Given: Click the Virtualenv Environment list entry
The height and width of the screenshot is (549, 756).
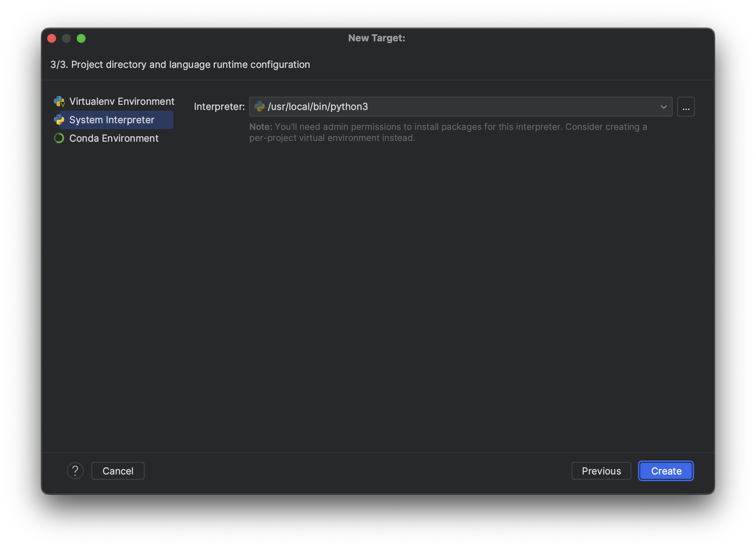Looking at the screenshot, I should (x=122, y=101).
